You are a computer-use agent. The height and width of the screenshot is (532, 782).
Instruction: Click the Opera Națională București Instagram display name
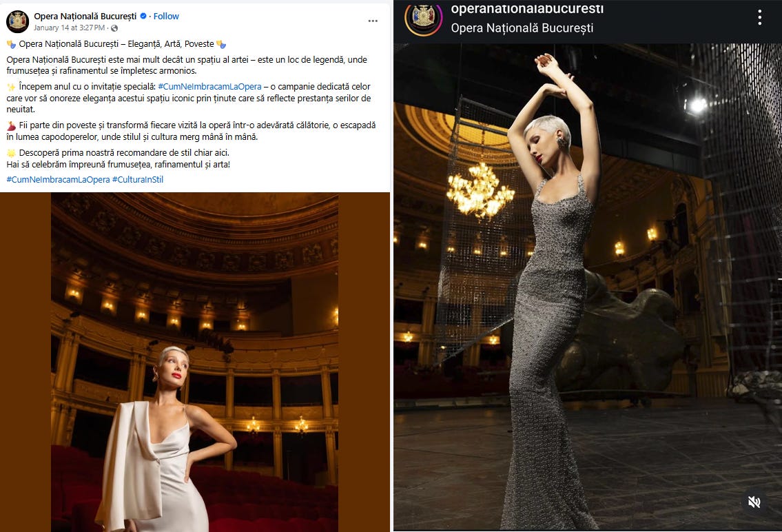coord(522,28)
